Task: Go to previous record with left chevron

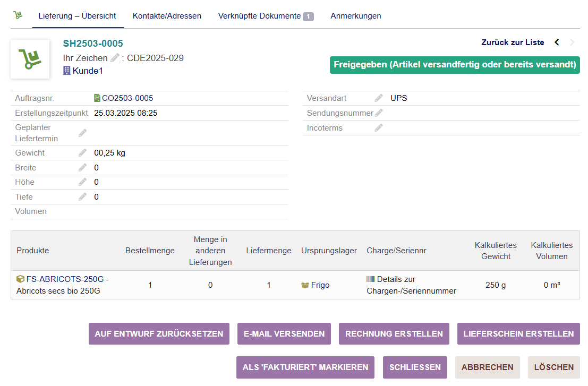Action: click(557, 42)
